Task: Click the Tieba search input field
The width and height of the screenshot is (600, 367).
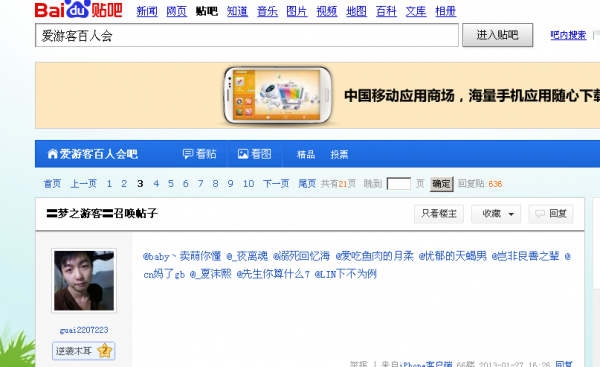Action: tap(247, 35)
